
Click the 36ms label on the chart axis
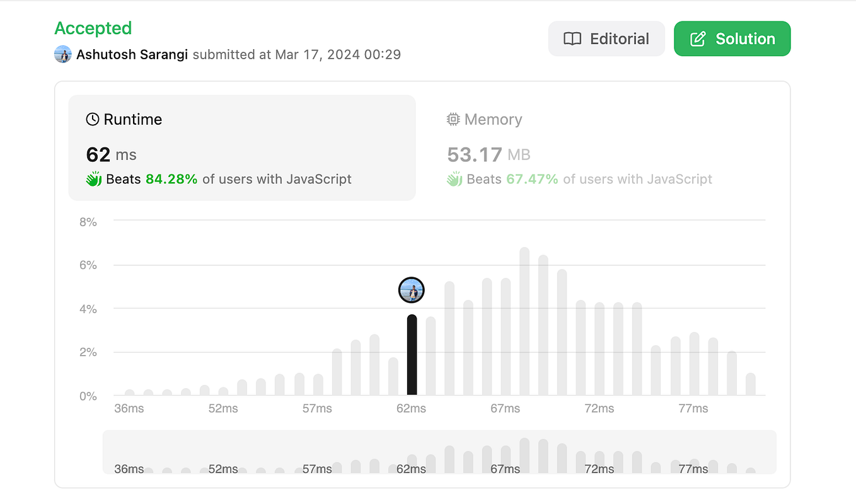pyautogui.click(x=129, y=408)
